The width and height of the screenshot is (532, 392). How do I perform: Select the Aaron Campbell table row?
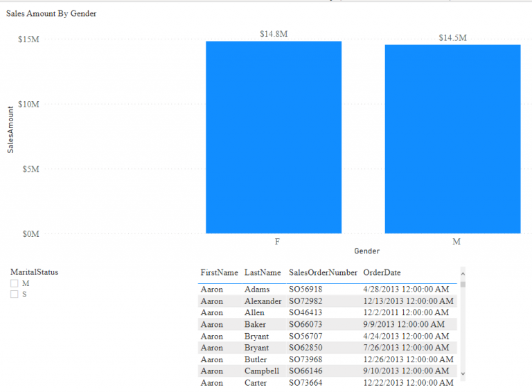coord(263,371)
